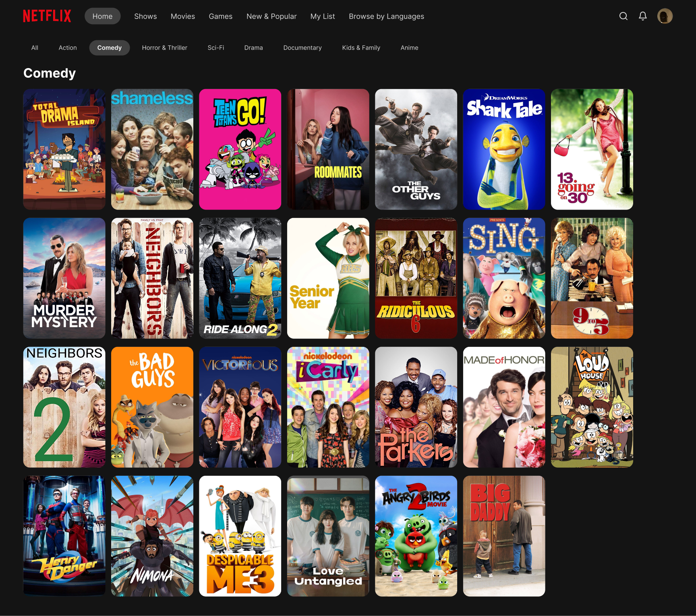Open My List
696x616 pixels.
[323, 16]
